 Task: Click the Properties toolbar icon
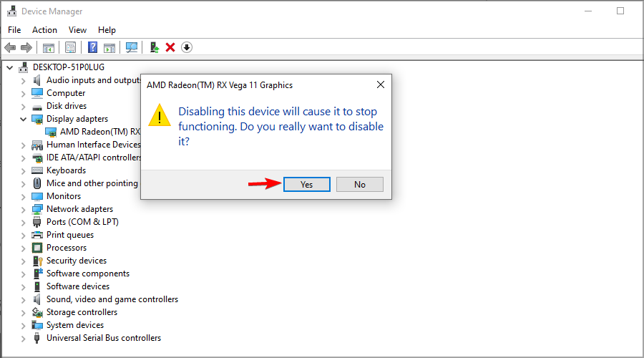tap(71, 48)
